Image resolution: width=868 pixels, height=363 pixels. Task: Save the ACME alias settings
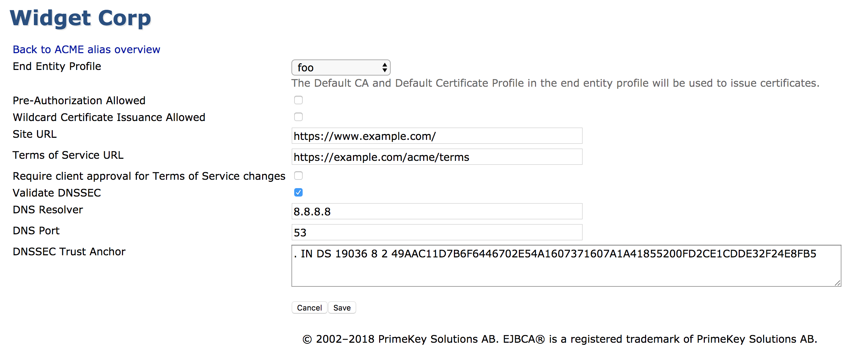(x=342, y=308)
